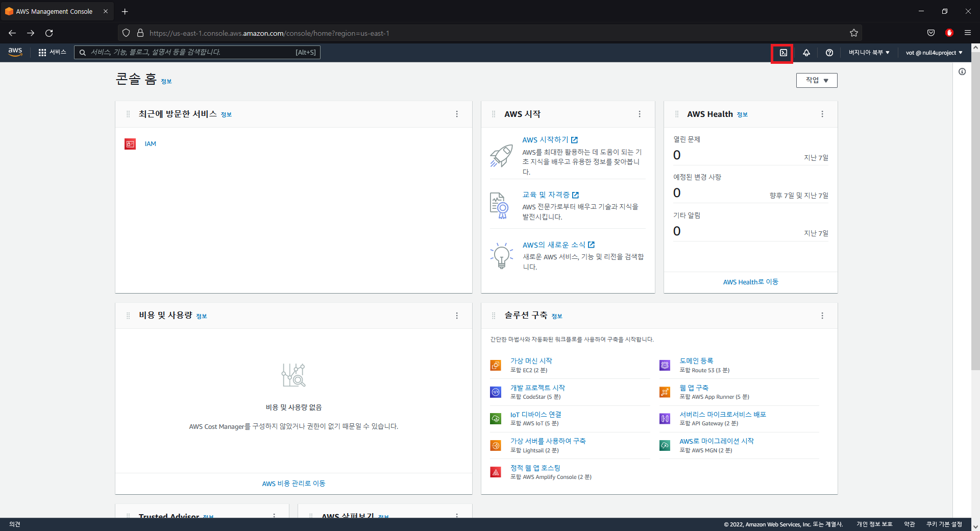The height and width of the screenshot is (531, 980).
Task: Expand the 작업 actions dropdown
Action: (817, 80)
